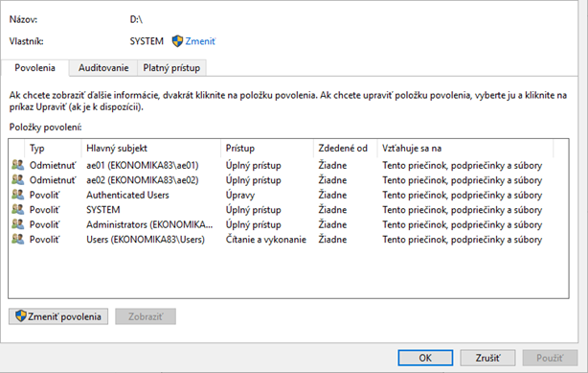Sort by the Zdedené od column header
This screenshot has height=373, width=588.
pos(346,149)
